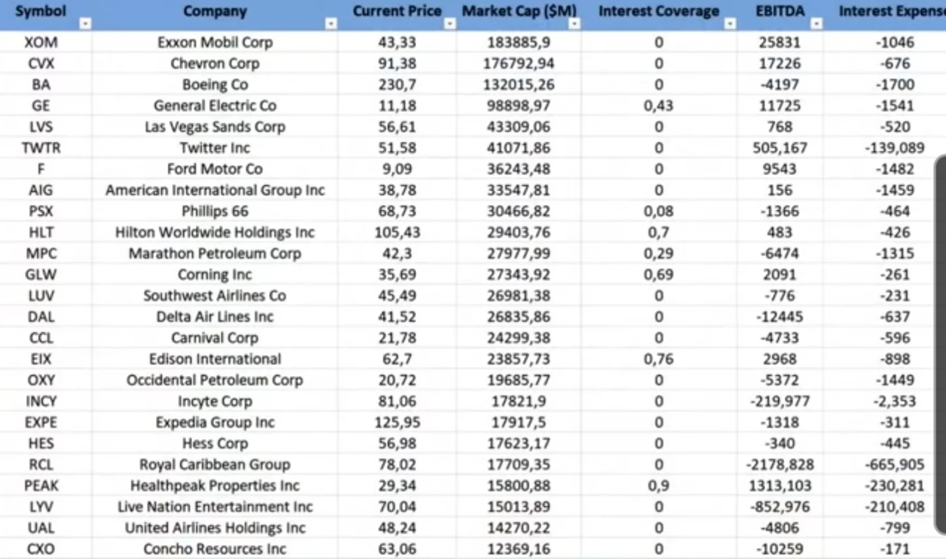Expand the Interest Coverage filter arrow
Image resolution: width=946 pixels, height=560 pixels.
(730, 24)
